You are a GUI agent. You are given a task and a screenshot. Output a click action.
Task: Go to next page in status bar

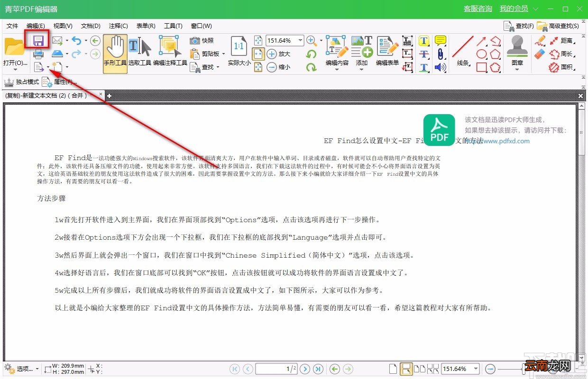point(305,369)
